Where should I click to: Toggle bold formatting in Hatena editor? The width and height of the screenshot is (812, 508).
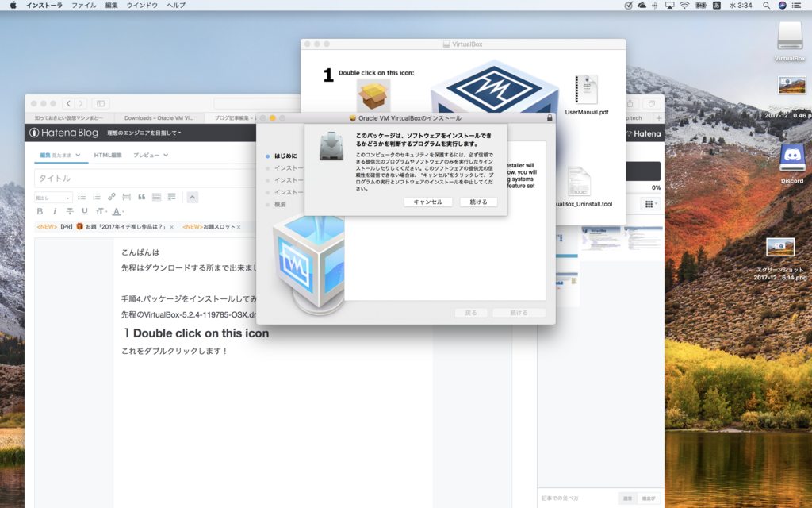click(40, 211)
